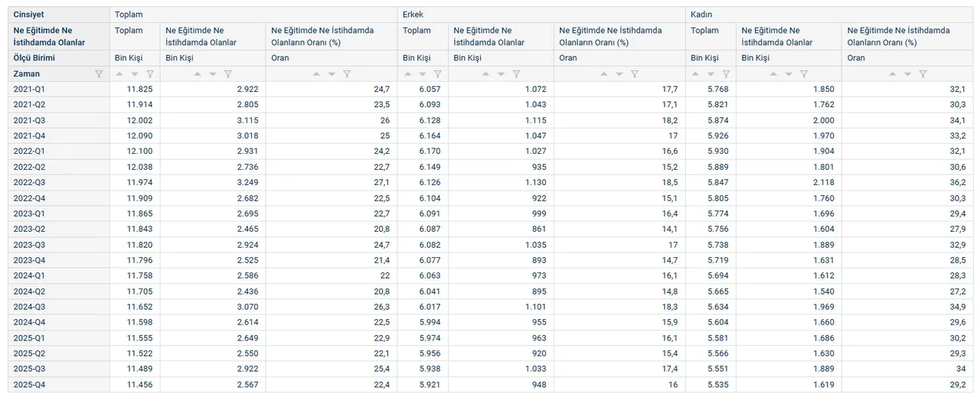980x404 pixels.
Task: Open filter on Toplam group Oran column
Action: pyautogui.click(x=347, y=74)
